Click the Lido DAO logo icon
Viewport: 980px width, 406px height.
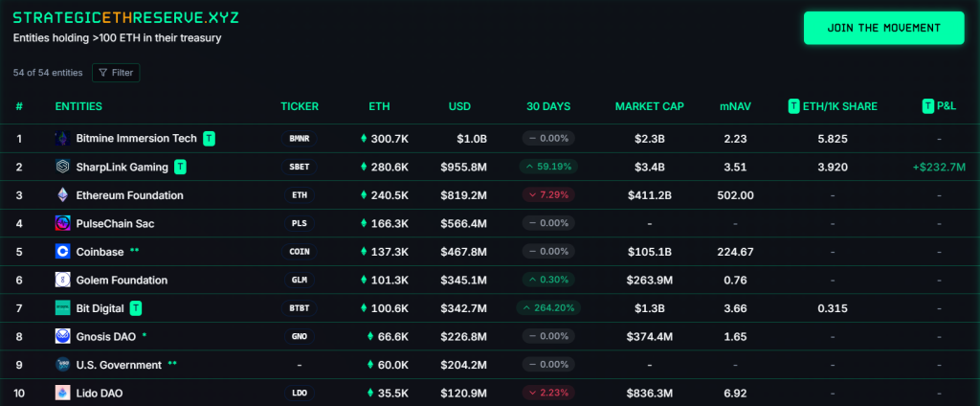click(x=62, y=393)
